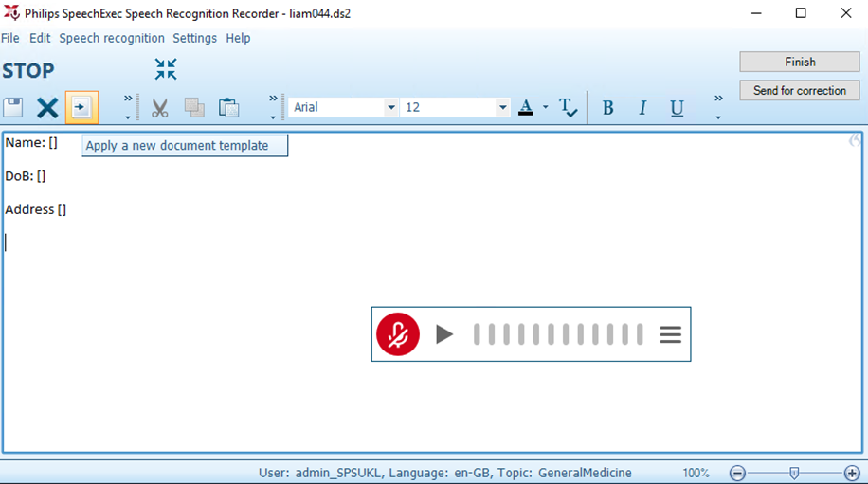This screenshot has height=484, width=868.
Task: Click the Dragon flame icon in the document corner
Action: pos(855,140)
